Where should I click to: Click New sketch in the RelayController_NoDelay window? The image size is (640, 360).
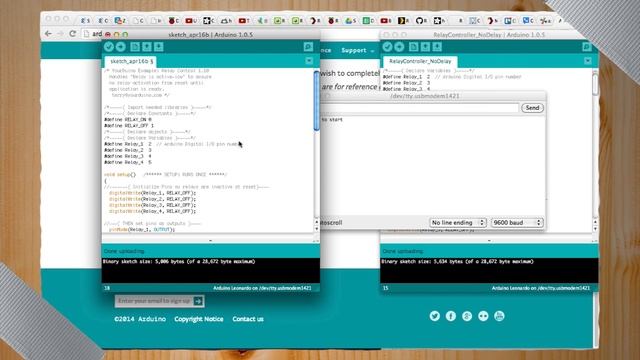pos(413,47)
